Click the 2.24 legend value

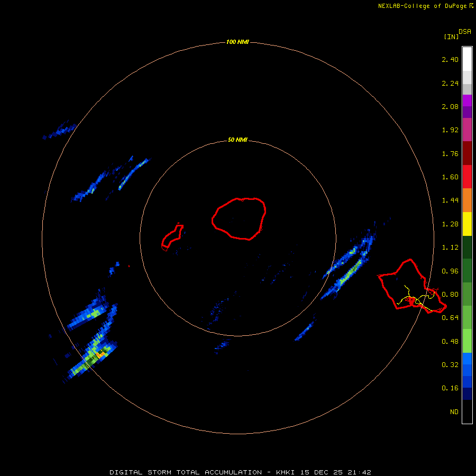click(450, 83)
